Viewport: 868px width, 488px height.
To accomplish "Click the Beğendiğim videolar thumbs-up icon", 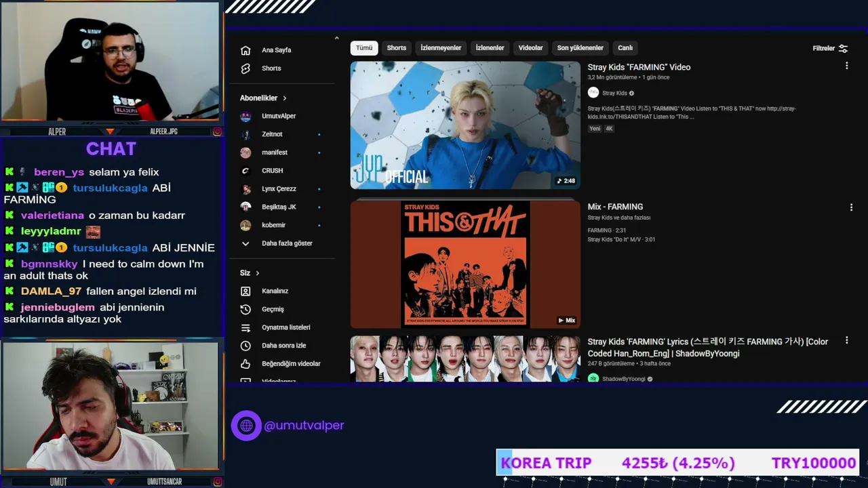I will click(245, 364).
